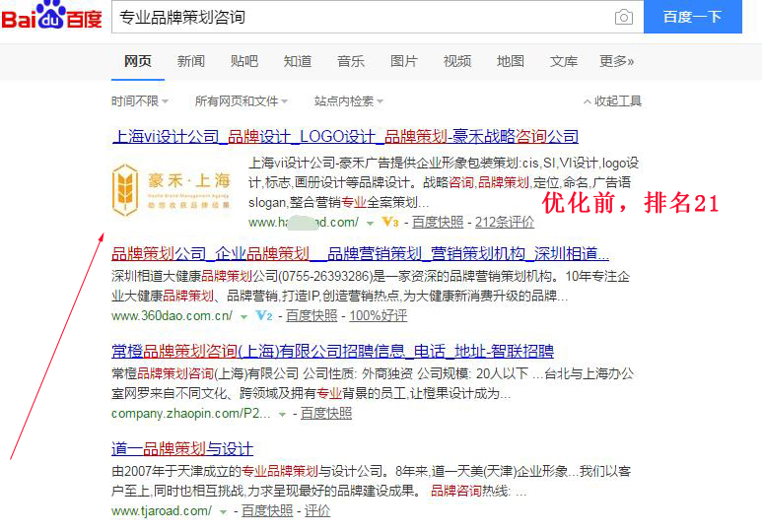Open the 知道 tab
This screenshot has width=762, height=532.
click(x=298, y=61)
